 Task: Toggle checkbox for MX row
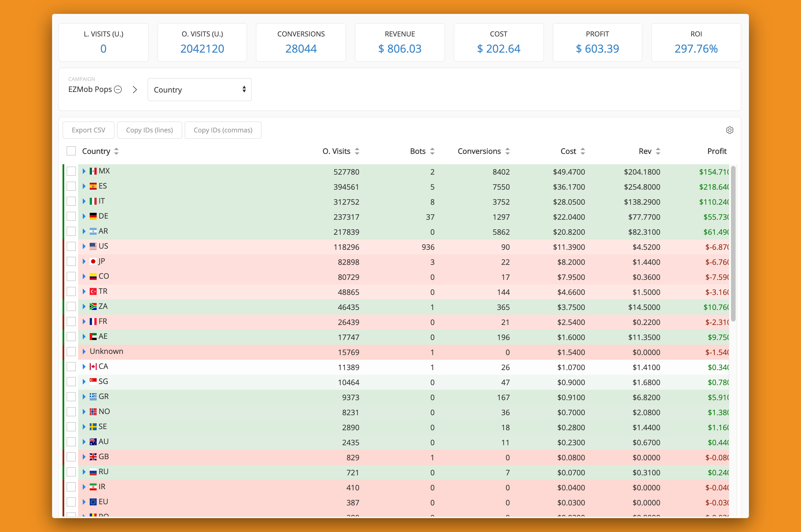[x=71, y=171]
